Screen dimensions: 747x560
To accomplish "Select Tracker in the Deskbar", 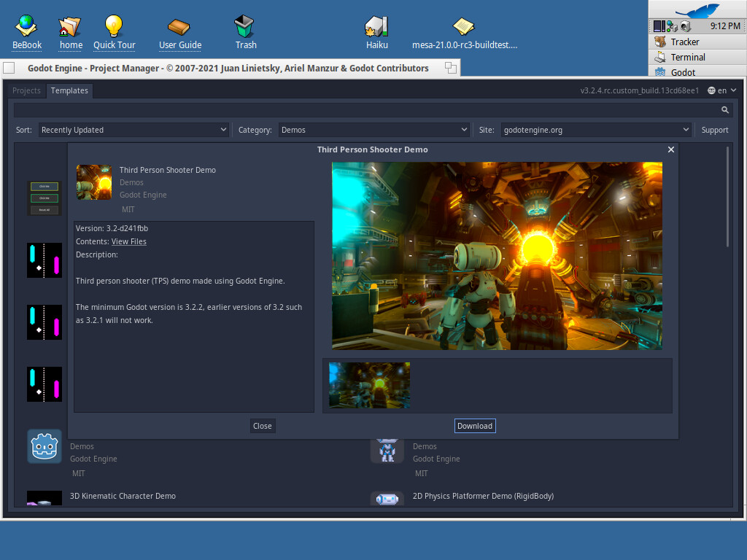I will click(x=697, y=42).
